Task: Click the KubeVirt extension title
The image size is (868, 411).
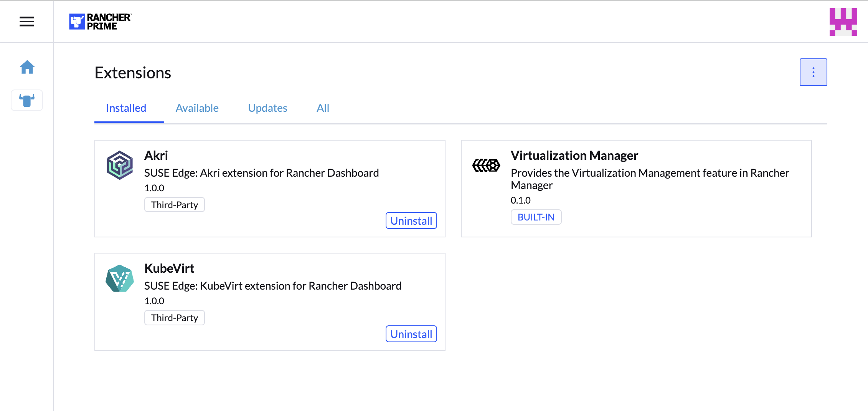Action: point(169,268)
